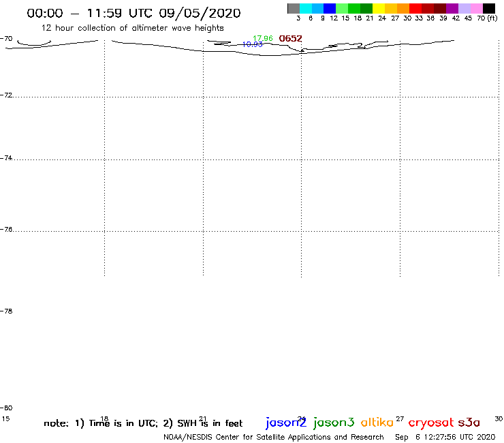Click the longitude label 15
Image resolution: width=504 pixels, height=443 pixels.
(x=5, y=419)
